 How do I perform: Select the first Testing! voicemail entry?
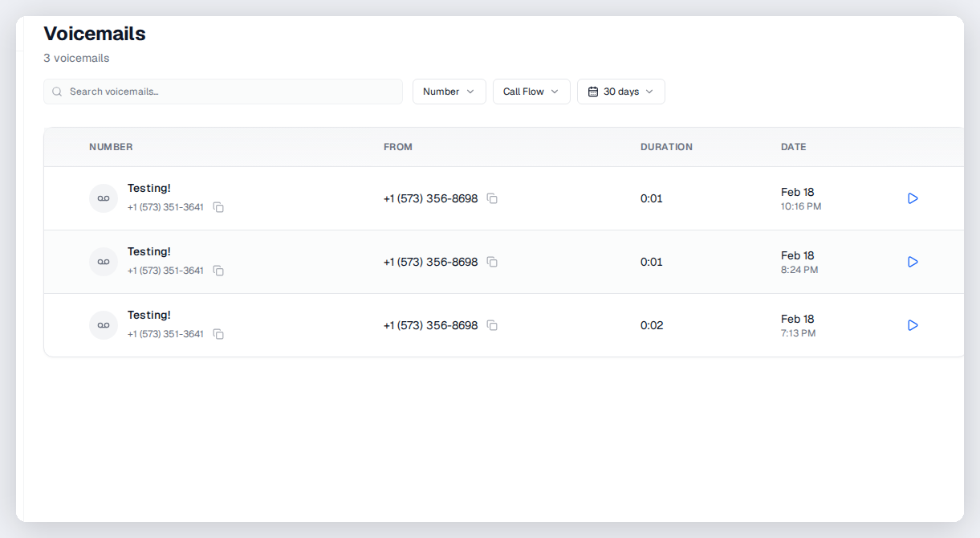pyautogui.click(x=149, y=188)
